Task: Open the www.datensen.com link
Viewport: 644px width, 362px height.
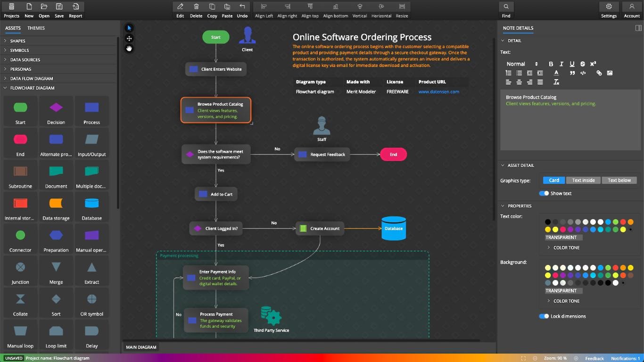Action: (438, 92)
